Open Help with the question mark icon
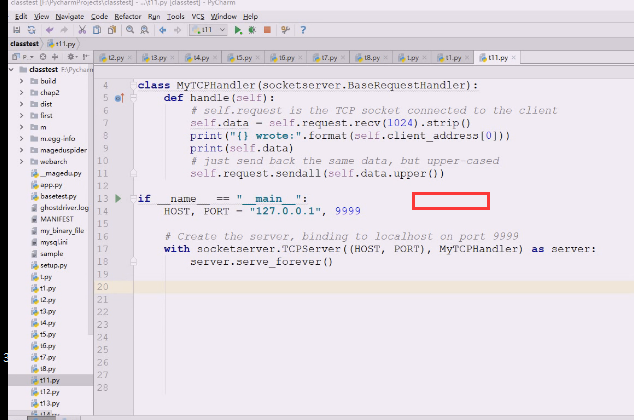 coord(303,30)
